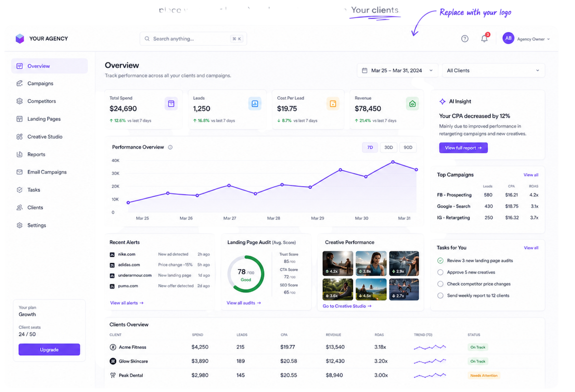Screen dimensions: 575x392
Task: Select the 7D chart range tab
Action: [370, 147]
